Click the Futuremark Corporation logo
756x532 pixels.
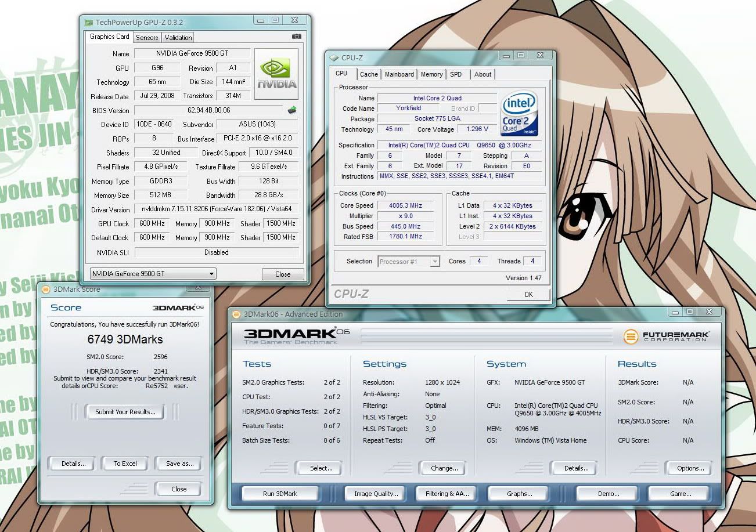666,336
